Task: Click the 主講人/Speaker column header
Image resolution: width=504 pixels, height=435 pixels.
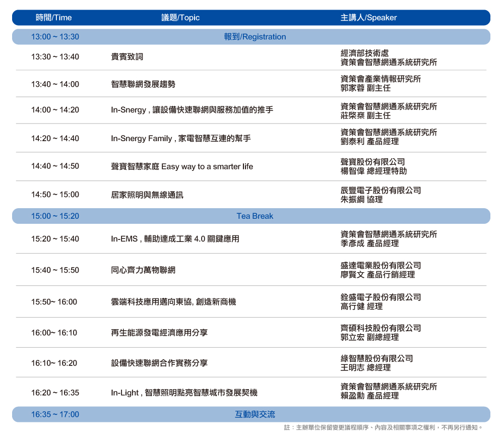Action: pos(368,18)
